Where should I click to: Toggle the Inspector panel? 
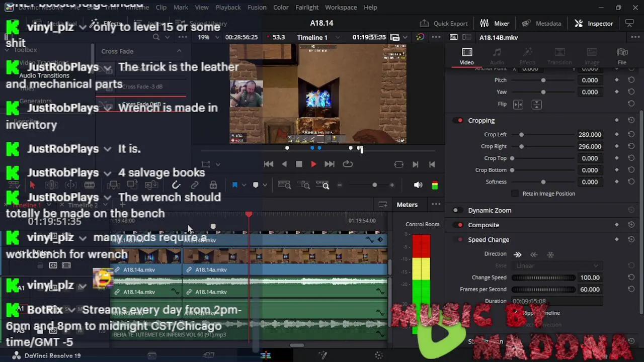[594, 23]
